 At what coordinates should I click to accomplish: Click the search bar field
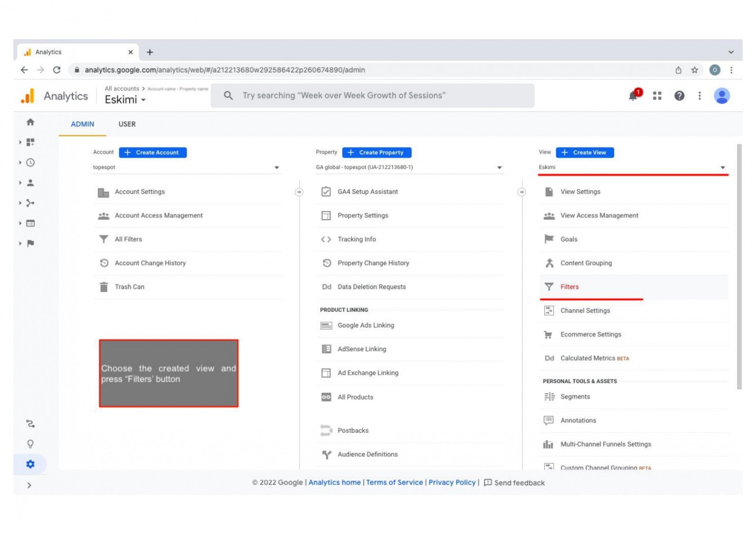point(373,95)
